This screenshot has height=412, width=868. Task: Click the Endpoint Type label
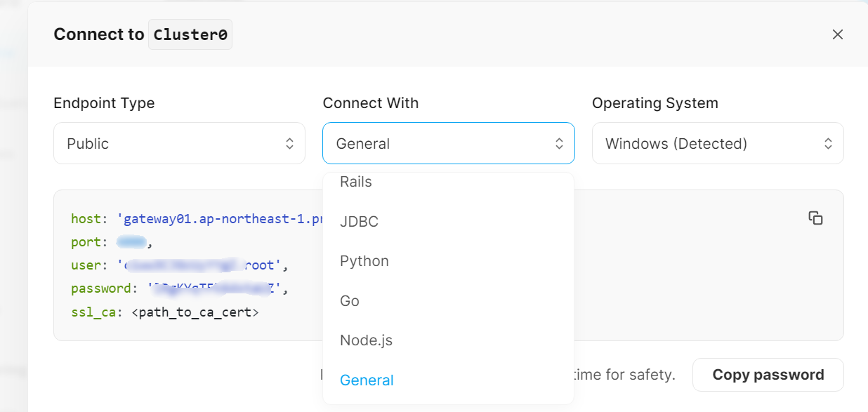[x=104, y=103]
